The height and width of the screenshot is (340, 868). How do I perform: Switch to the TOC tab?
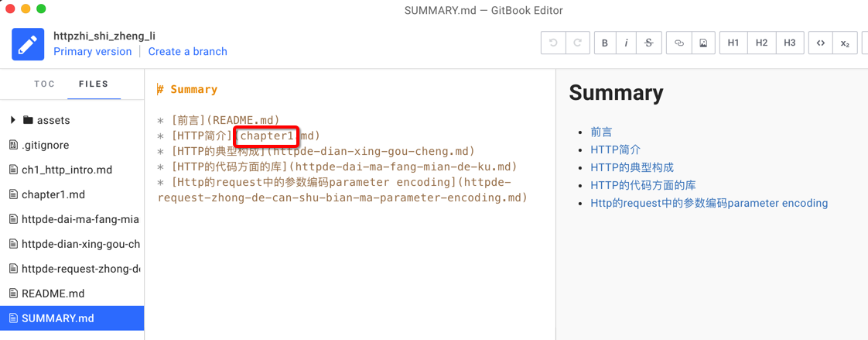click(x=45, y=84)
